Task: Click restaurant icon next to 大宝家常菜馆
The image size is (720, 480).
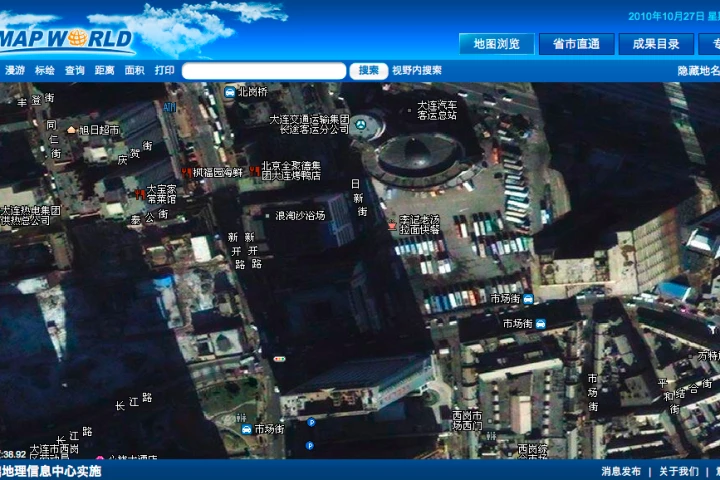Action: 140,194
